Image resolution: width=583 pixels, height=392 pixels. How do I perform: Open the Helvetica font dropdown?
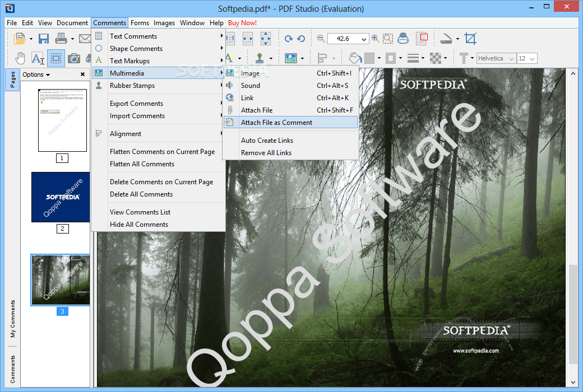click(496, 58)
